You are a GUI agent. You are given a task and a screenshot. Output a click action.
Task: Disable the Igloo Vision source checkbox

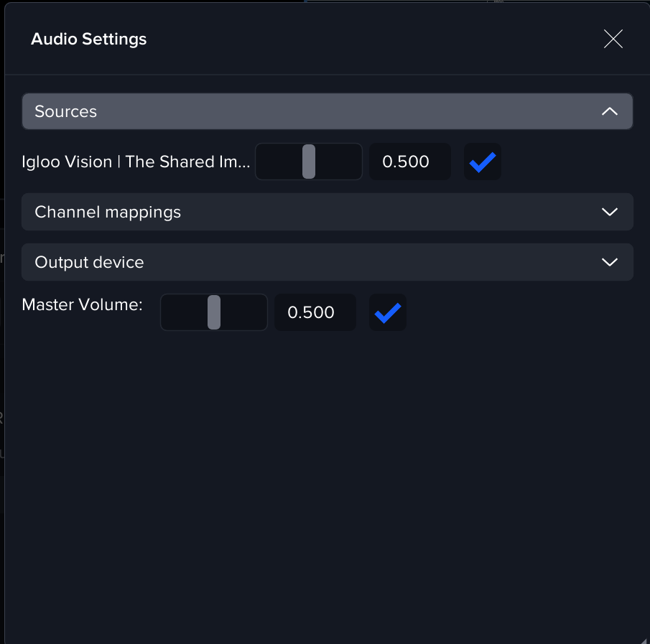(x=483, y=162)
